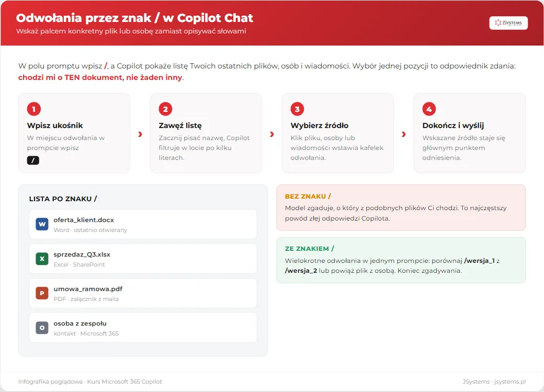Click the 'BEZ ZNAKU /' heading

pos(308,197)
